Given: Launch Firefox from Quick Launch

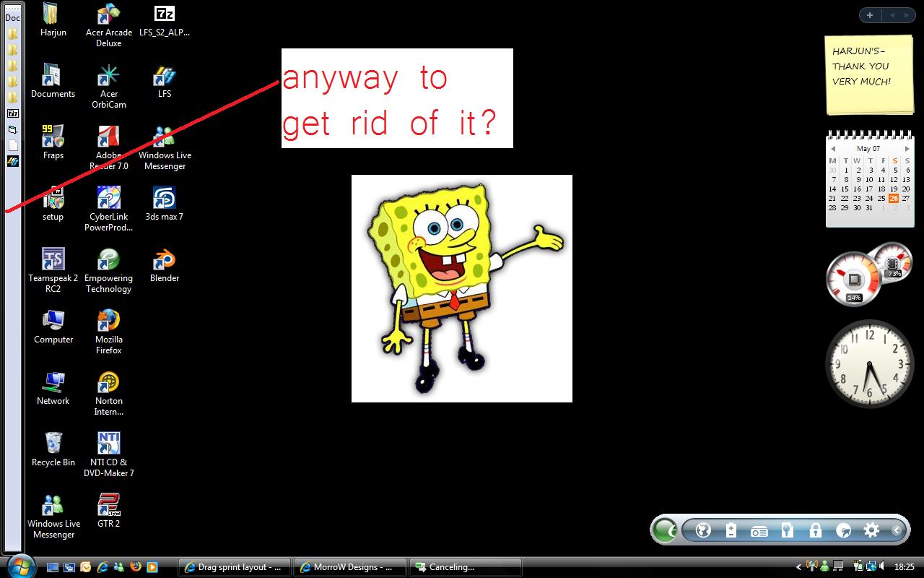Looking at the screenshot, I should pos(135,567).
